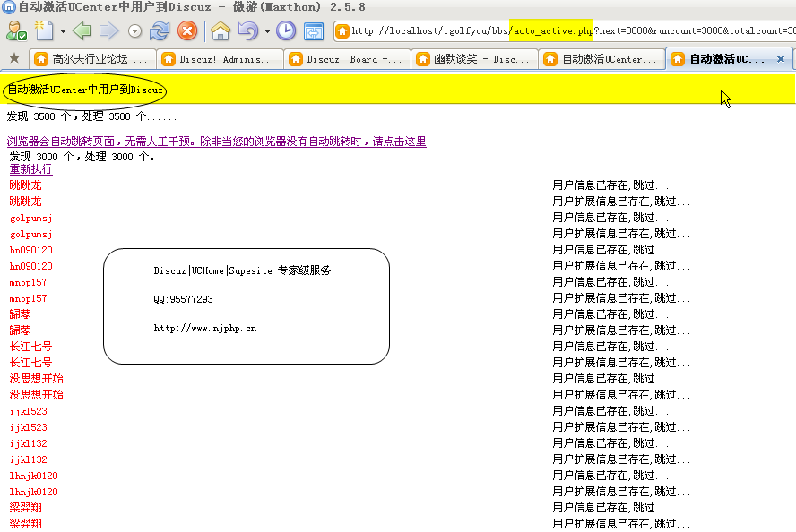Go to the home page
The image size is (796, 532).
(x=221, y=31)
